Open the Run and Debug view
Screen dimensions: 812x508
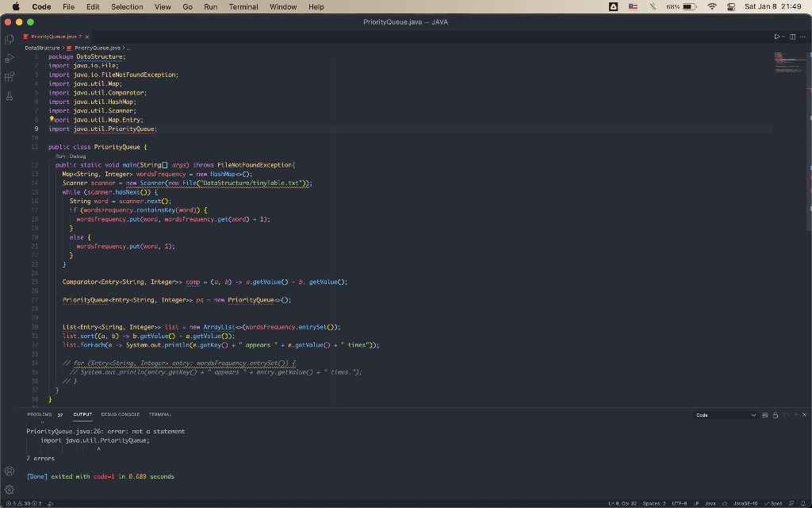[10, 57]
